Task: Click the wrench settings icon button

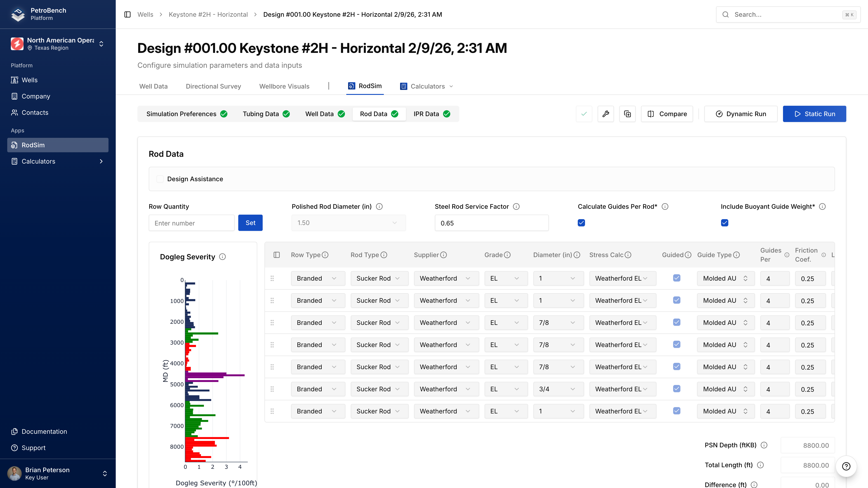Action: pyautogui.click(x=606, y=114)
